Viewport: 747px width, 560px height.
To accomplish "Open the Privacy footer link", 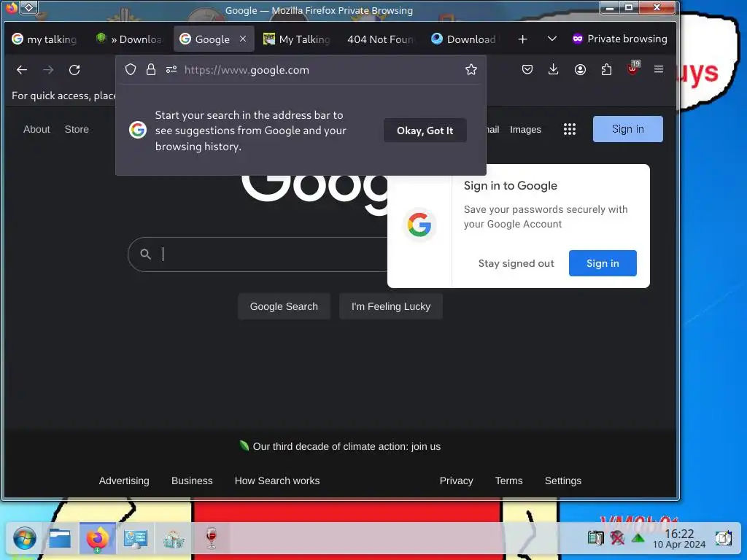I will point(457,481).
